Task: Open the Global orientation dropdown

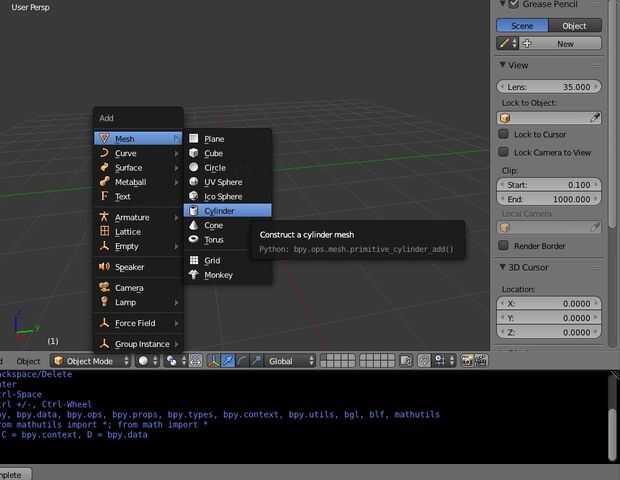Action: point(290,361)
